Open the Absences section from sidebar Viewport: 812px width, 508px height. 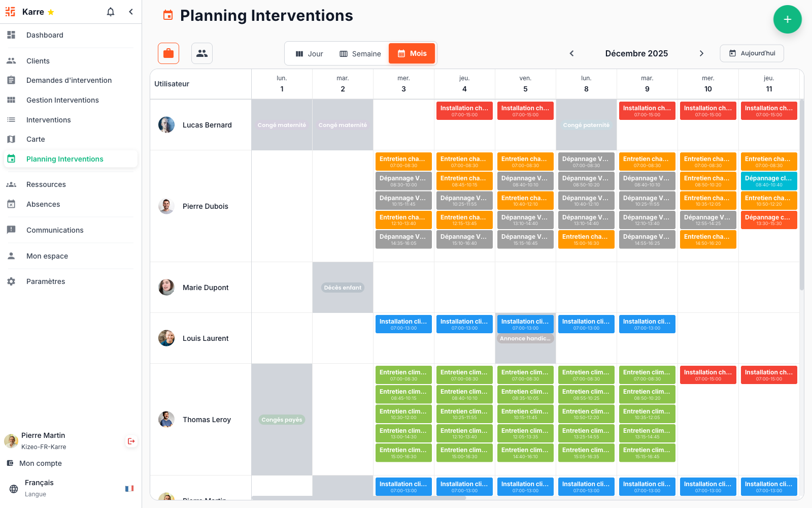coord(11,204)
